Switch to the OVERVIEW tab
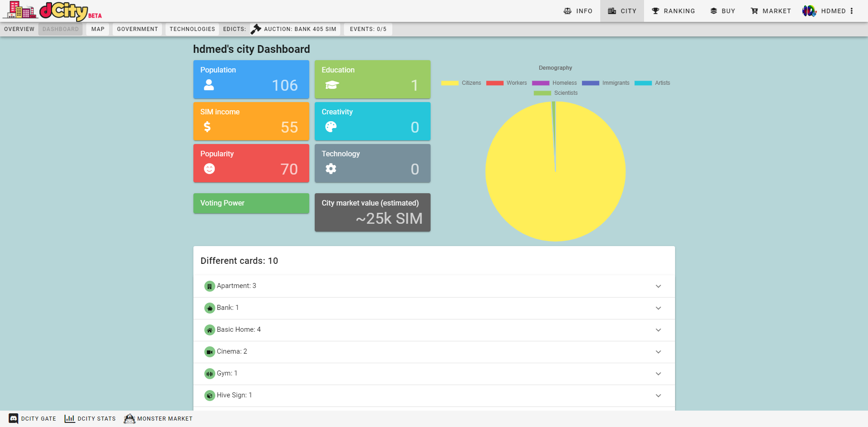This screenshot has width=868, height=427. coord(19,29)
